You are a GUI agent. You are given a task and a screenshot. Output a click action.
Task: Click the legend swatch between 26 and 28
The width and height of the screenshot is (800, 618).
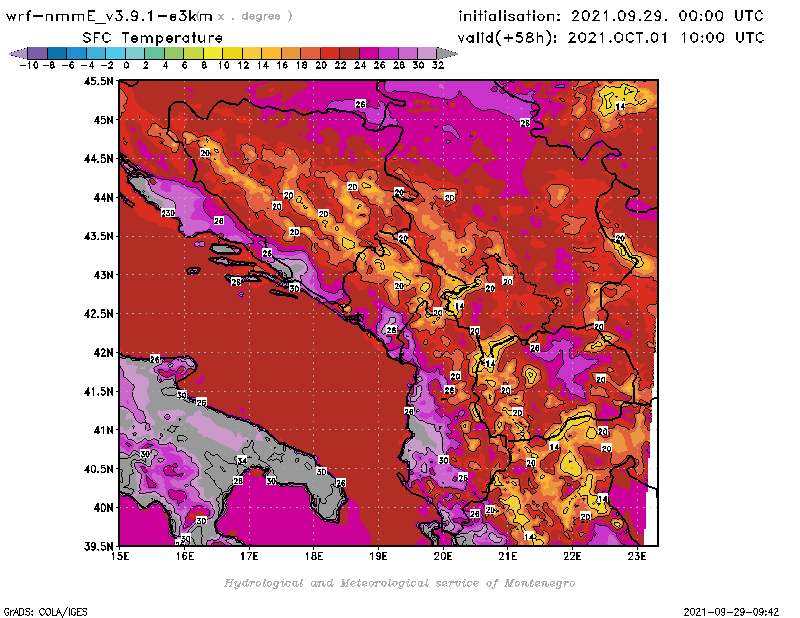coord(388,53)
